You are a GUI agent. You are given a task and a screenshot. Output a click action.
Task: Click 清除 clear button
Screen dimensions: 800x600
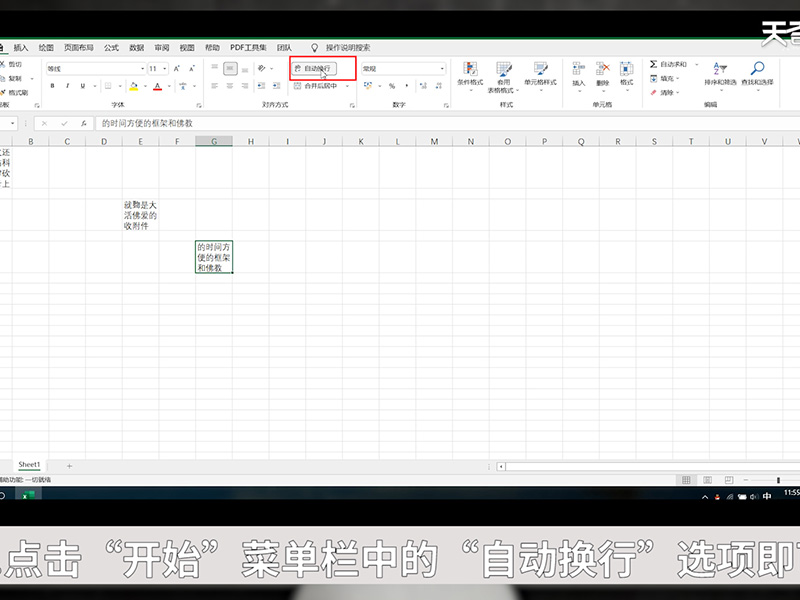click(664, 93)
